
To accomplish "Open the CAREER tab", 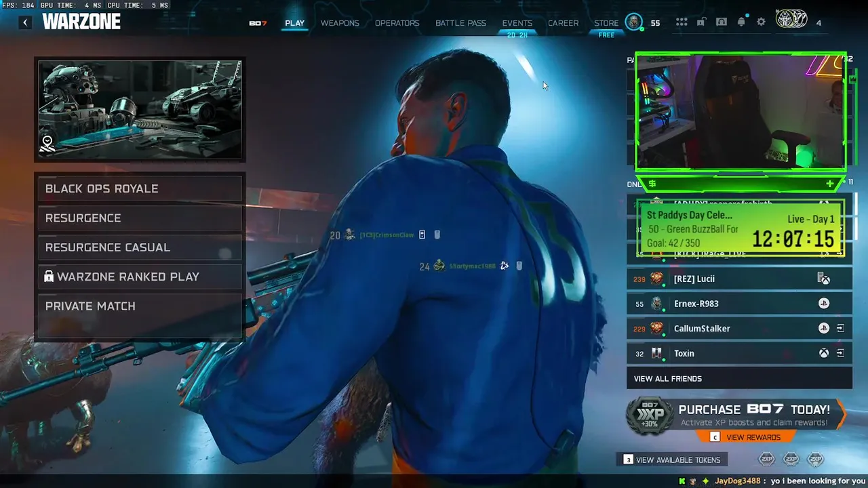I will [x=563, y=23].
